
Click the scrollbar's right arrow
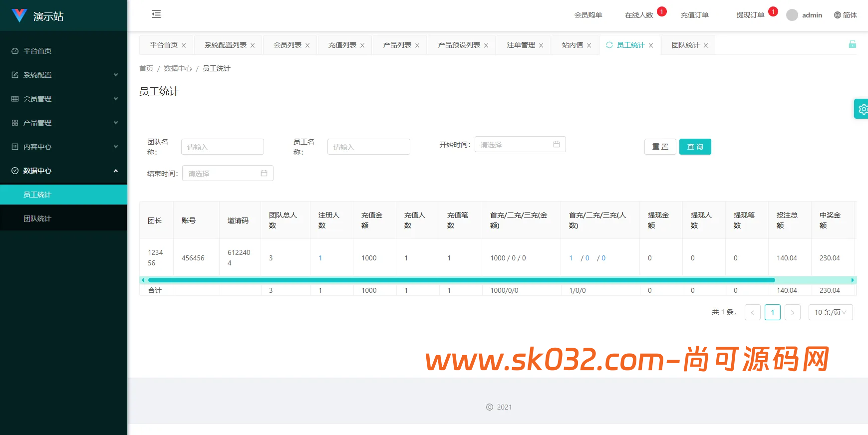(x=853, y=280)
